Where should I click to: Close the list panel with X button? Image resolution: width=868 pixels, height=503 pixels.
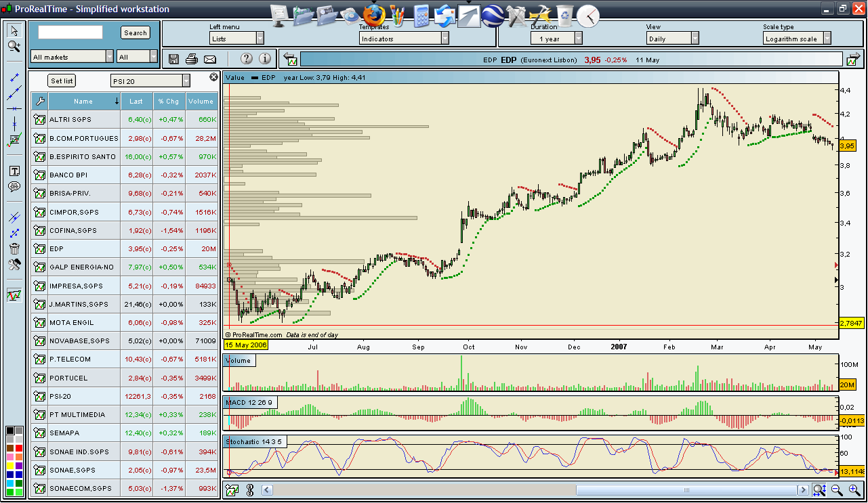(x=213, y=77)
